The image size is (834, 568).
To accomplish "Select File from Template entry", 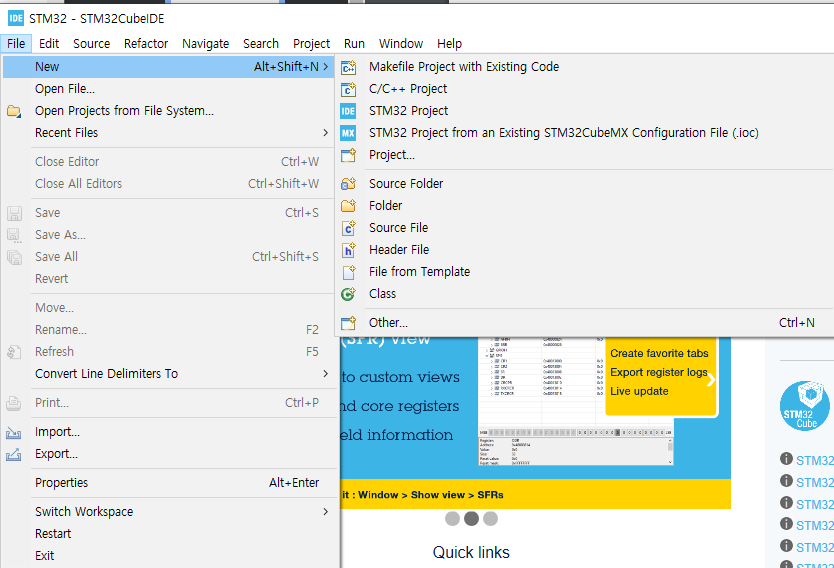I will 585,271.
